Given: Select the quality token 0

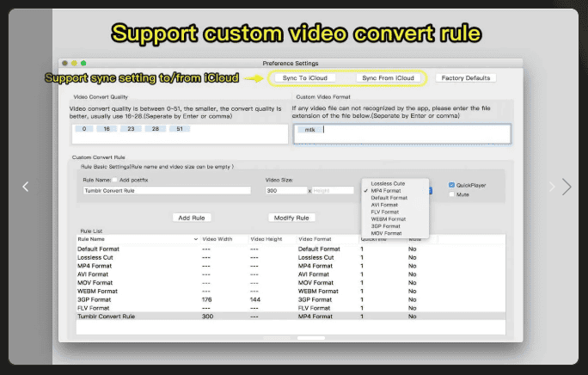Looking at the screenshot, I should (84, 129).
